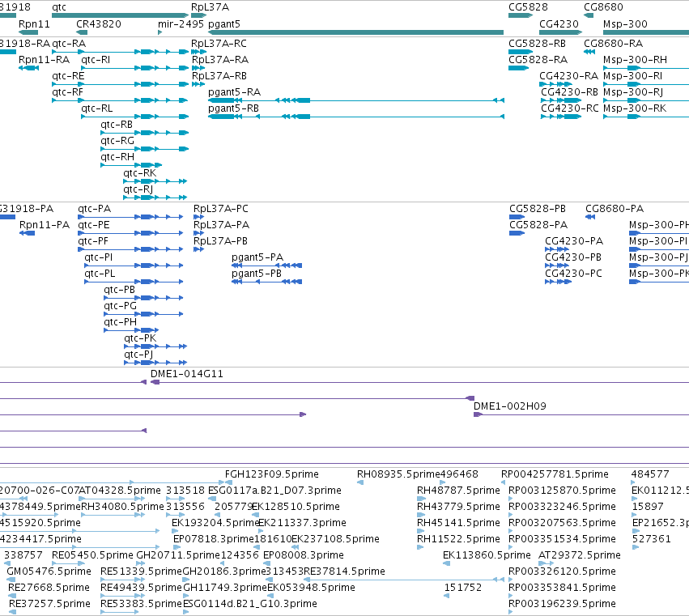This screenshot has width=689, height=616.
Task: Click transcript qtc-RF label
Action: click(x=67, y=92)
